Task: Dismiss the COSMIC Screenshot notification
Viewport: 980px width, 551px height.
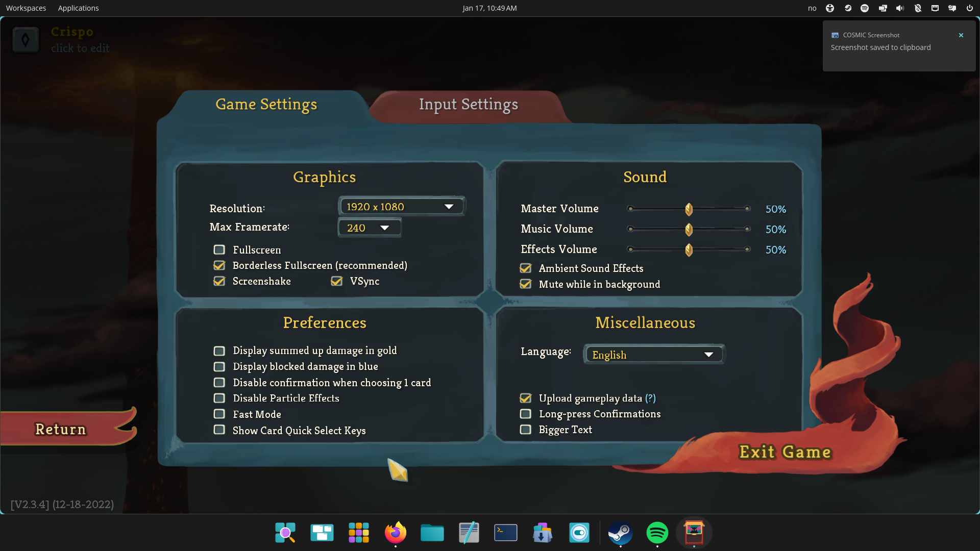Action: pyautogui.click(x=961, y=35)
